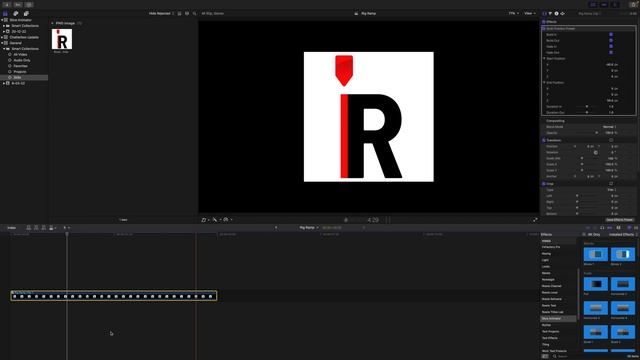Click the import media icon in the title bar
The image size is (640, 360).
pos(7,4)
